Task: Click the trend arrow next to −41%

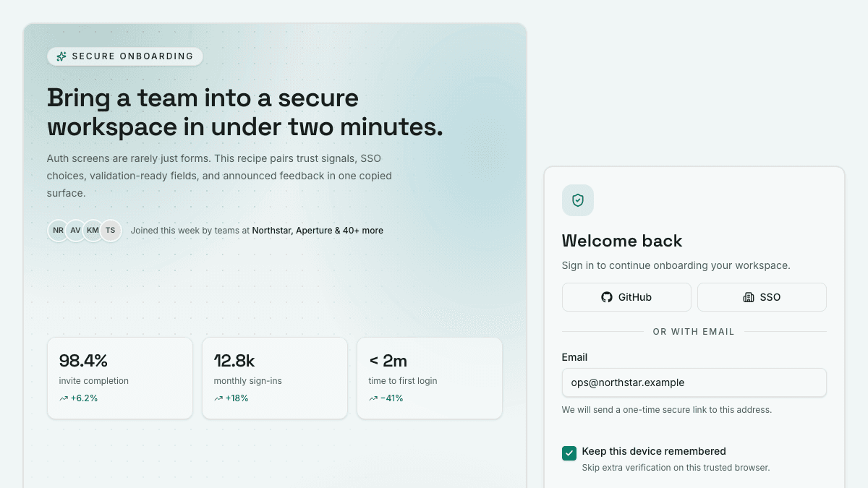Action: (x=373, y=398)
